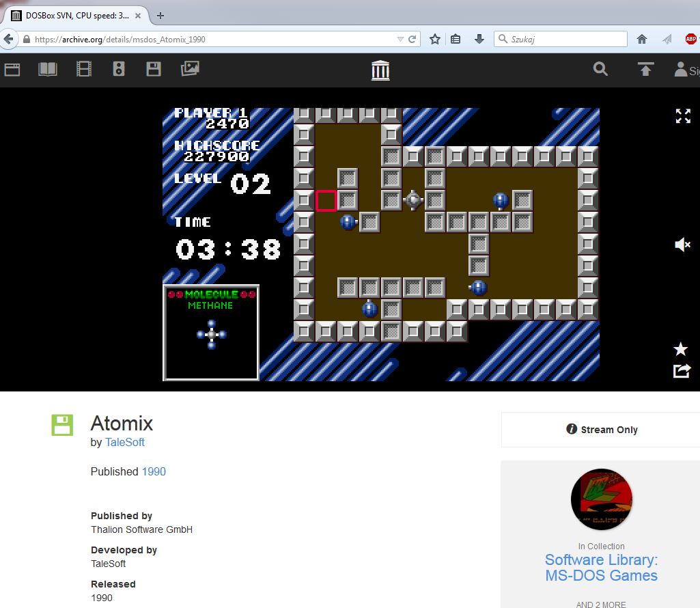700x608 pixels.
Task: Click the user sign-in icon
Action: pyautogui.click(x=681, y=69)
